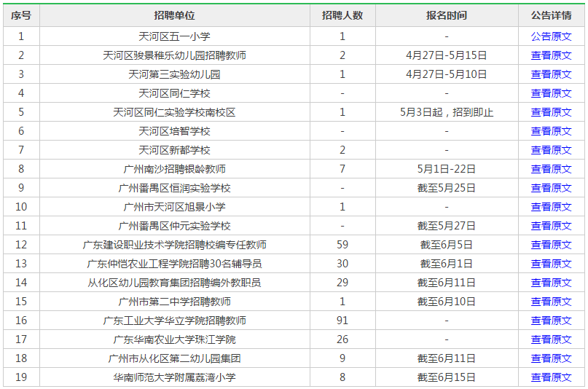The image size is (588, 389).
Task: Open 查看原文 for 广州南沙招聘银龄教师
Action: (551, 169)
